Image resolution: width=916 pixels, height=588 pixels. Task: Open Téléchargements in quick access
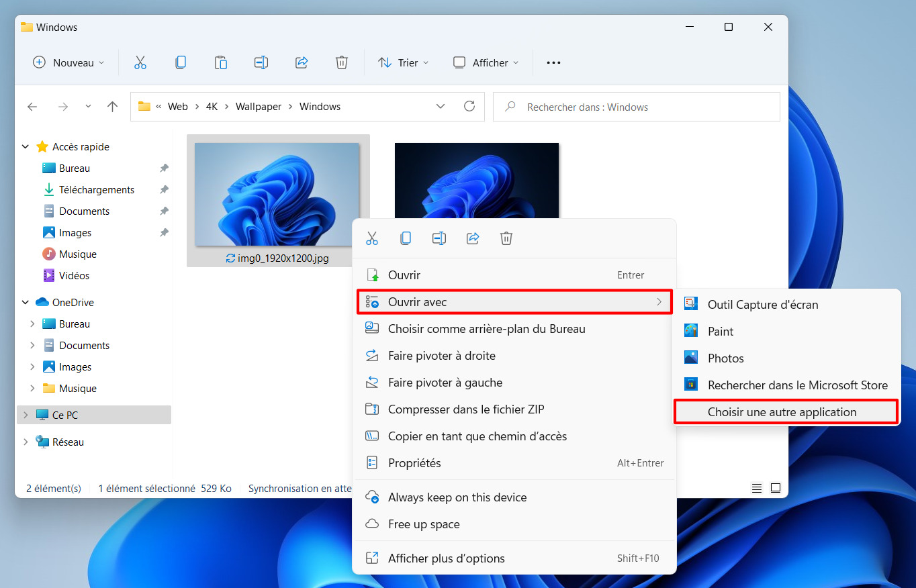point(97,190)
